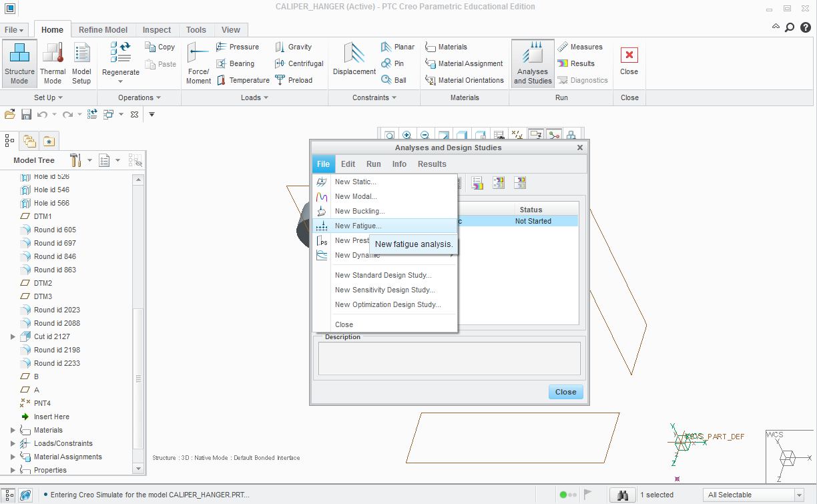
Task: Open the Edit menu in dialog
Action: pyautogui.click(x=348, y=164)
